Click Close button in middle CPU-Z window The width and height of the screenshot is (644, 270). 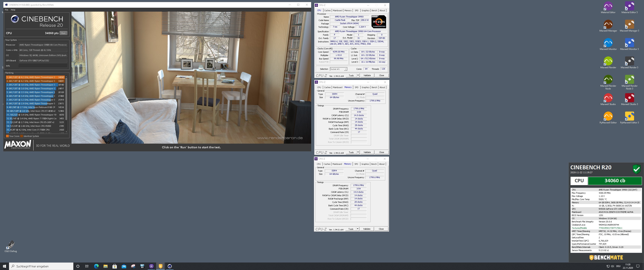coord(382,152)
